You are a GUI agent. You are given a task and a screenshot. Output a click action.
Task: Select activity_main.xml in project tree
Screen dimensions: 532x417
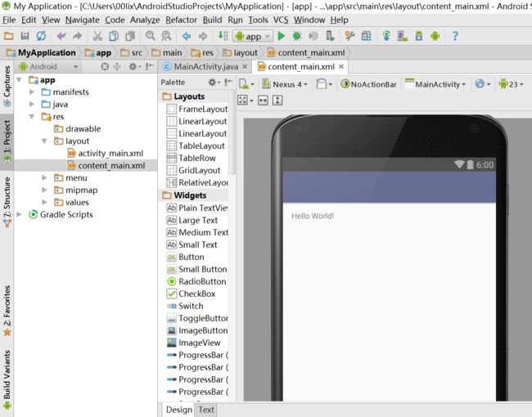(110, 153)
